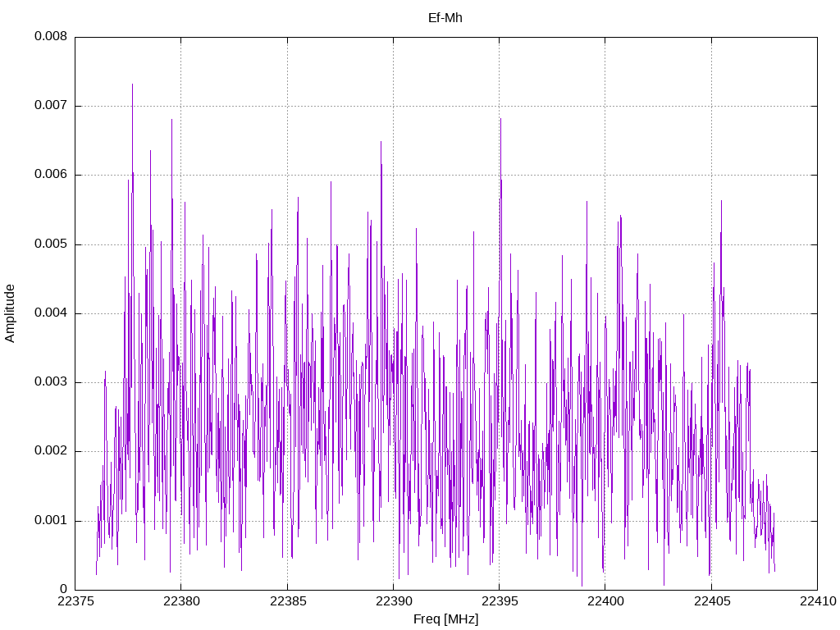Click the y-axis tick label 0.005
Screen dimensions: 840x630
[x=51, y=244]
